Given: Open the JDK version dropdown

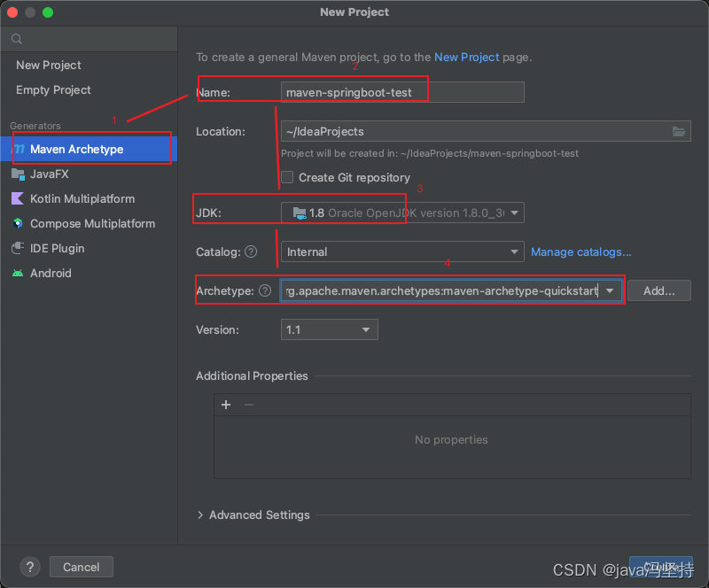Looking at the screenshot, I should pyautogui.click(x=402, y=213).
